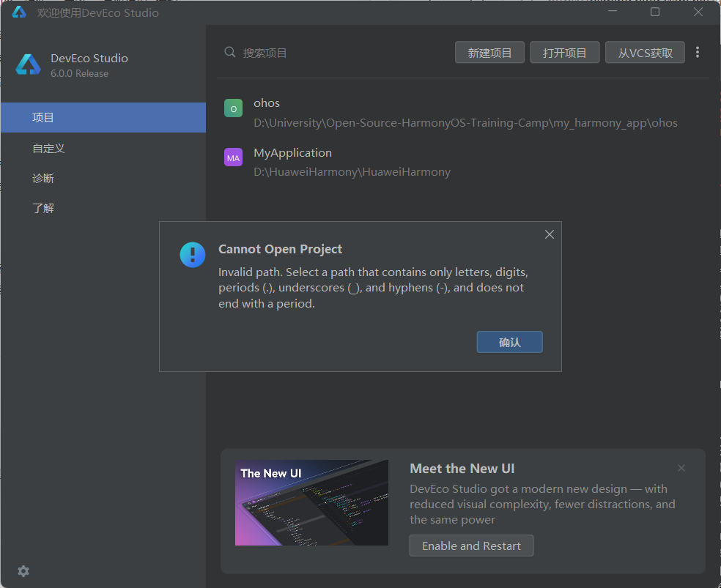The image size is (721, 588).
Task: Close the Cannot Open Project dialog
Action: click(550, 234)
